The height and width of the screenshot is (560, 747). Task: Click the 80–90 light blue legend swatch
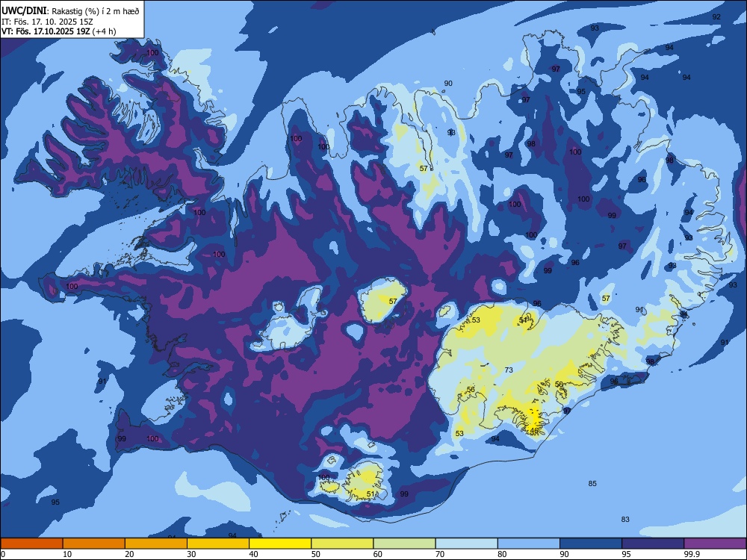529,544
